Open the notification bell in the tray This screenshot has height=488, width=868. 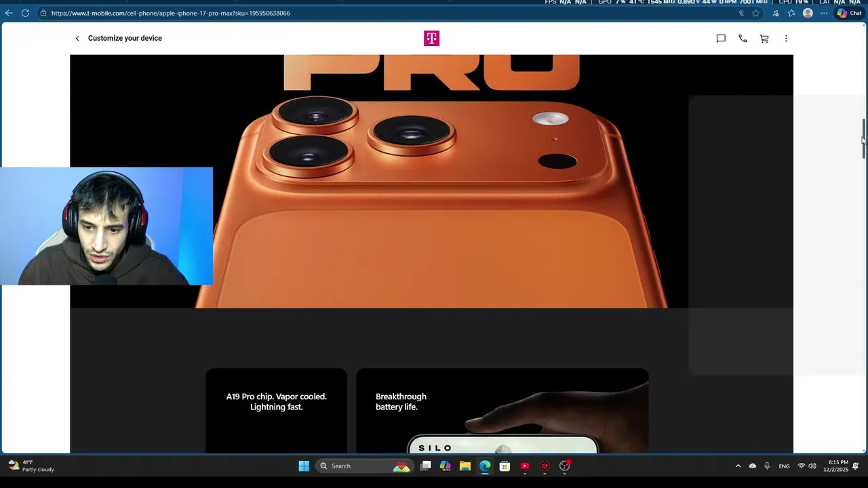click(x=856, y=466)
